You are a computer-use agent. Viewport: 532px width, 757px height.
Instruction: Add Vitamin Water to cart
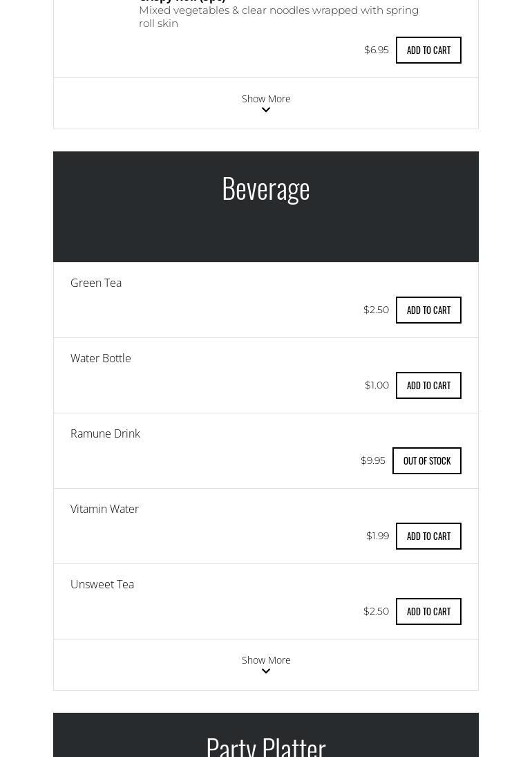coord(428,536)
